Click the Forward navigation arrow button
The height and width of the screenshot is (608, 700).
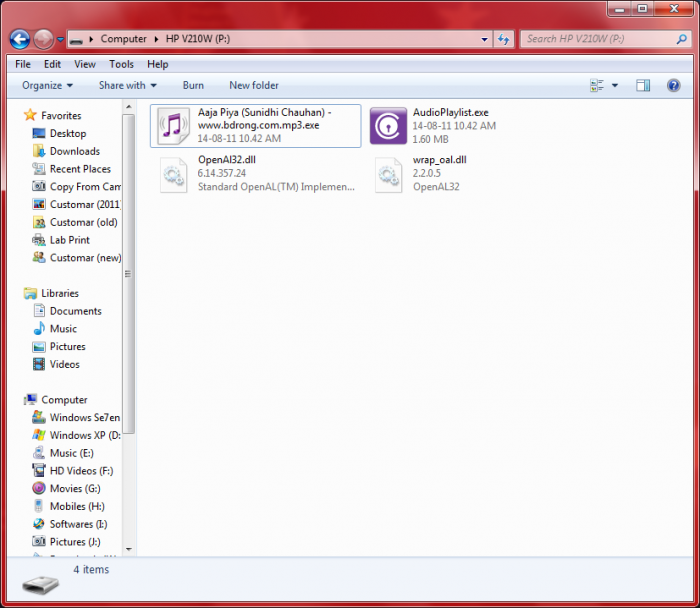click(x=43, y=39)
